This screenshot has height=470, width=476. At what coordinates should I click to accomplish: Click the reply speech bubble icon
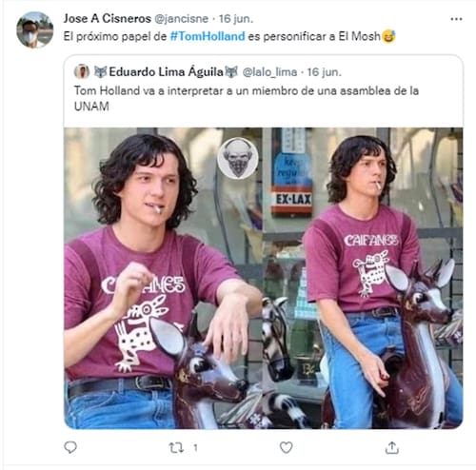pos(70,447)
